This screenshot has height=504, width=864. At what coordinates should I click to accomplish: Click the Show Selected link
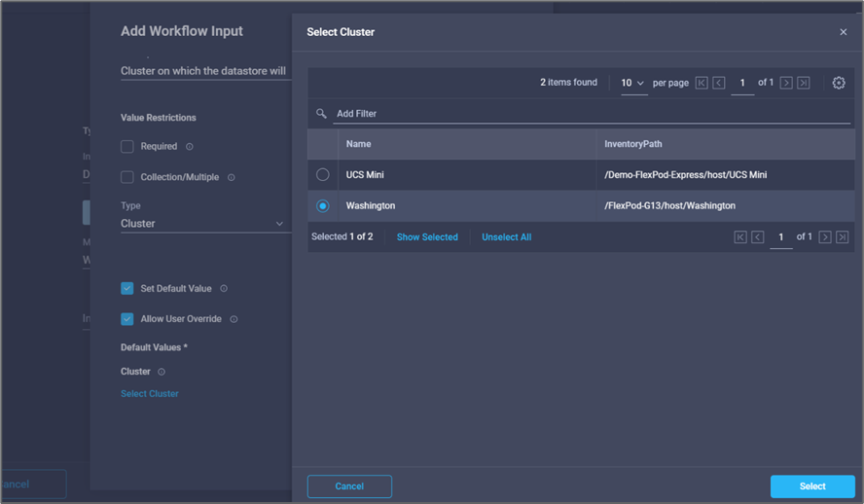[x=427, y=237]
